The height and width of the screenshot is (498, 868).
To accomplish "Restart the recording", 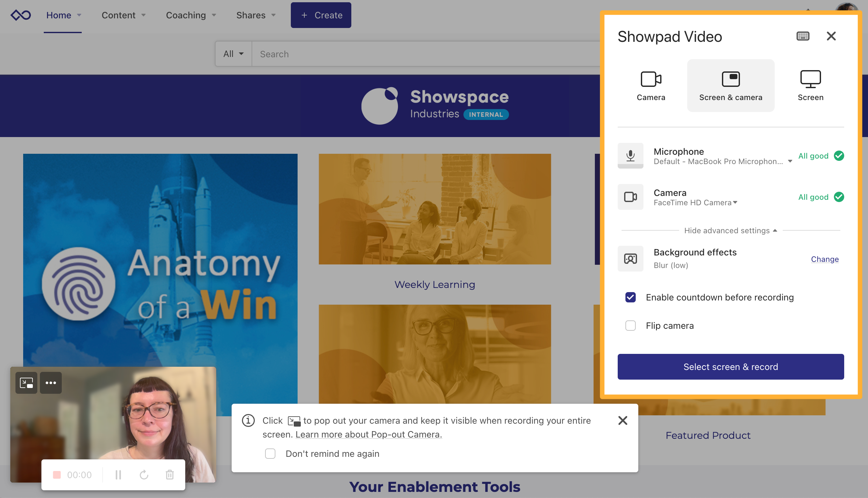I will [x=143, y=475].
